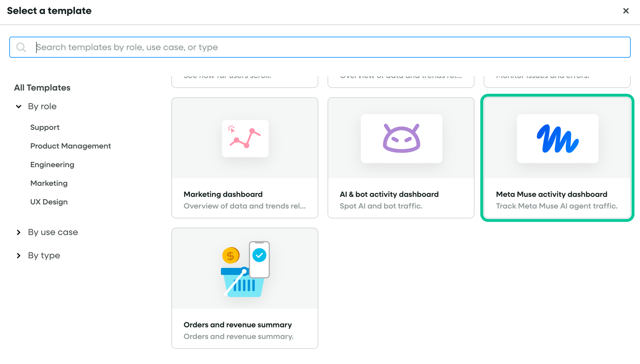640x364 pixels.
Task: Filter templates by Support role
Action: [x=45, y=128]
